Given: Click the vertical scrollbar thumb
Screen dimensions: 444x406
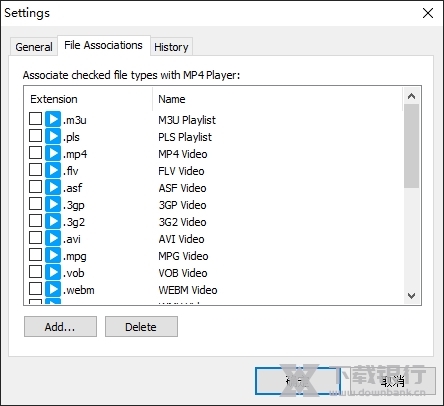Looking at the screenshot, I should pos(411,146).
